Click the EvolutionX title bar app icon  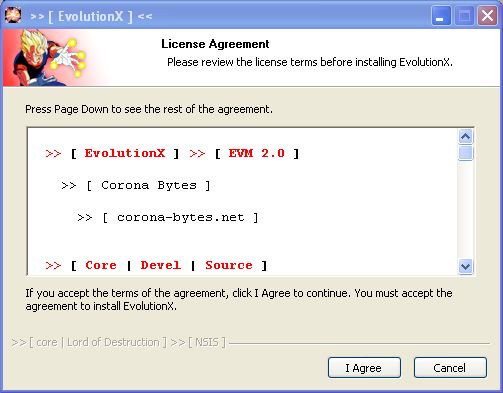[x=13, y=15]
